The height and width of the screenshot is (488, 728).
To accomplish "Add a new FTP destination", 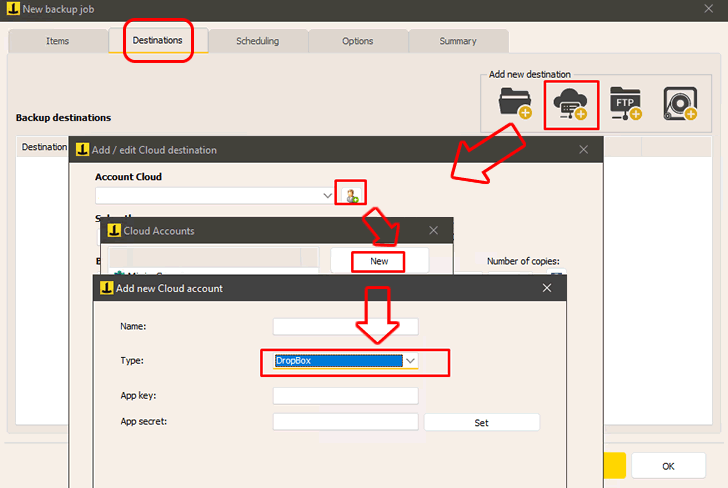I will point(626,104).
